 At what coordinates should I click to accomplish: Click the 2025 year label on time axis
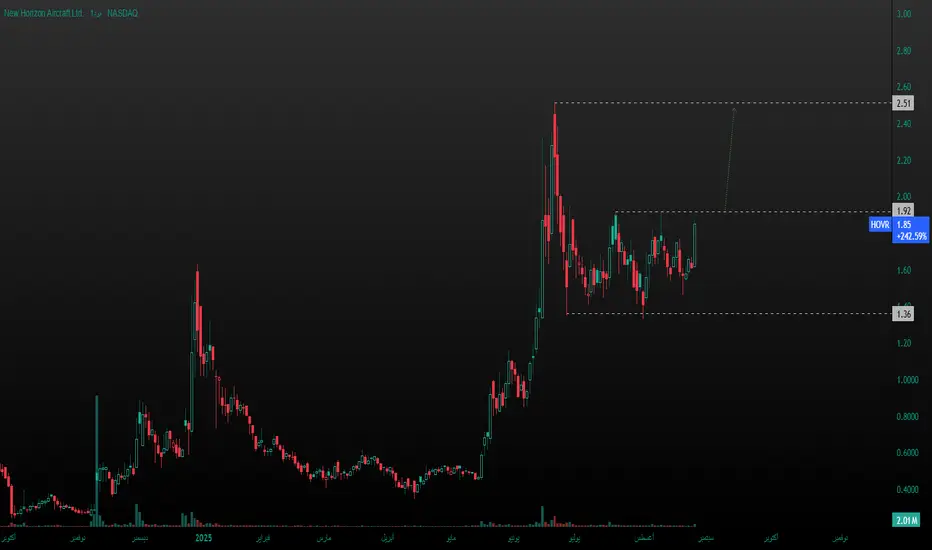coord(203,538)
